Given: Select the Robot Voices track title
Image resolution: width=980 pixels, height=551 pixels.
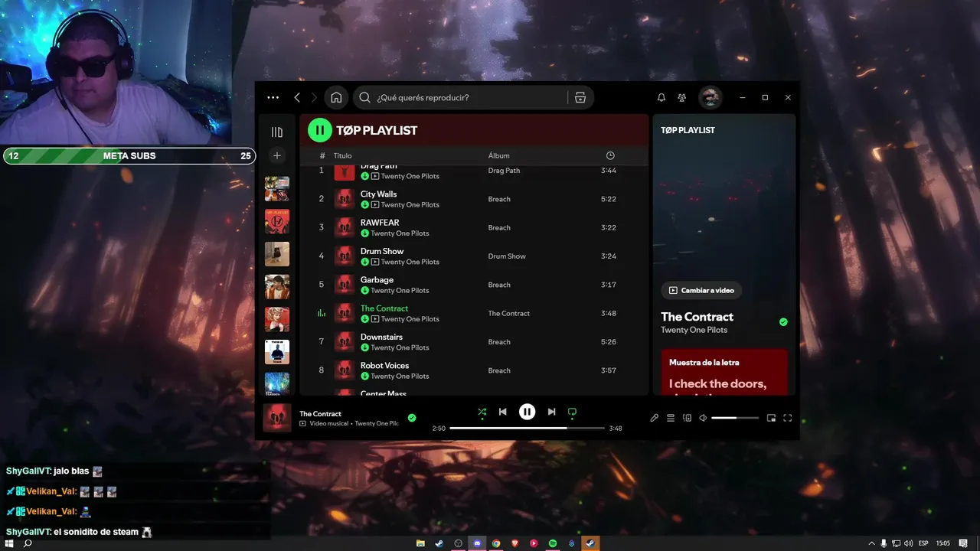Looking at the screenshot, I should tap(384, 366).
